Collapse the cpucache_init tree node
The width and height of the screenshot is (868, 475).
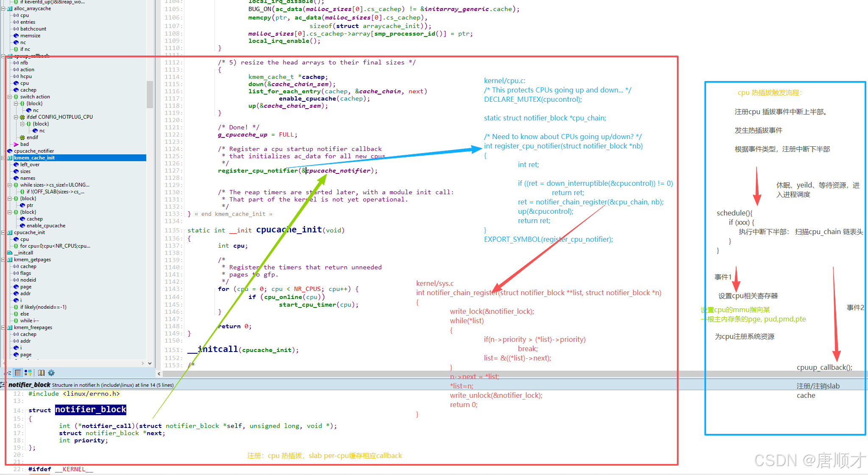(x=3, y=232)
